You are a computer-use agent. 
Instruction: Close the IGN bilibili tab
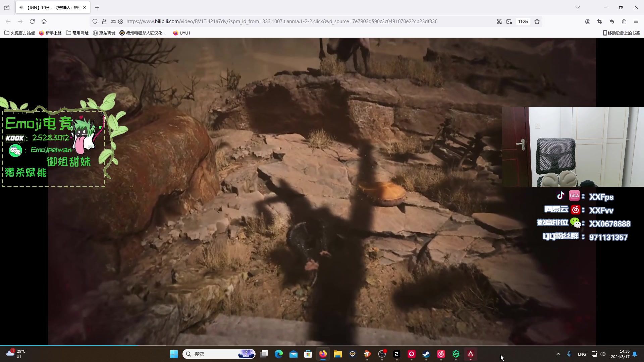[85, 7]
